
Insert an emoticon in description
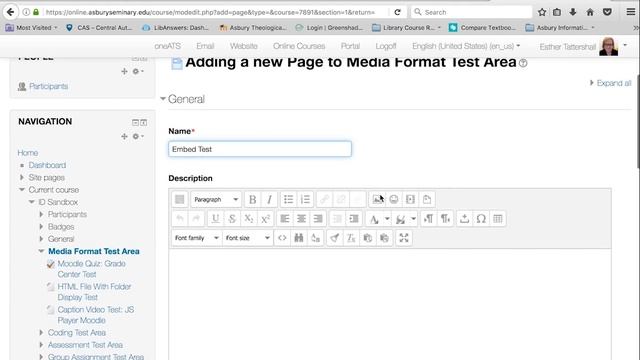coord(394,199)
